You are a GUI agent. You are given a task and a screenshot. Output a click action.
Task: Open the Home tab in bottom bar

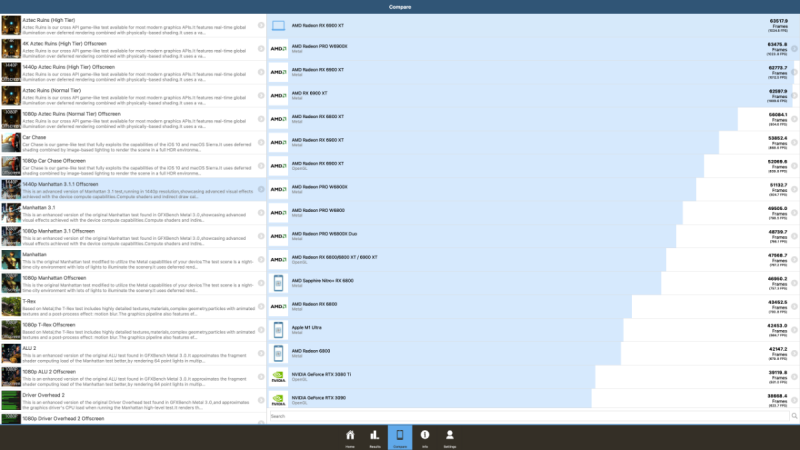pos(350,438)
